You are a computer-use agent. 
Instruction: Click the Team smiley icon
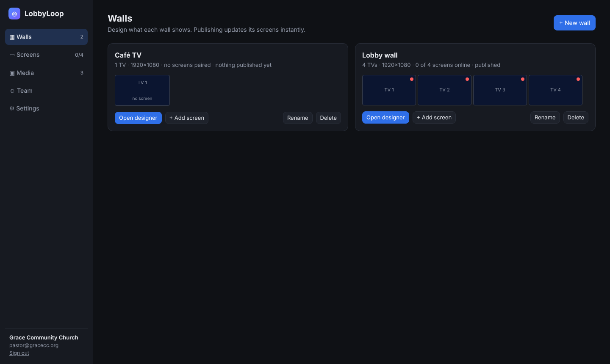[x=12, y=91]
